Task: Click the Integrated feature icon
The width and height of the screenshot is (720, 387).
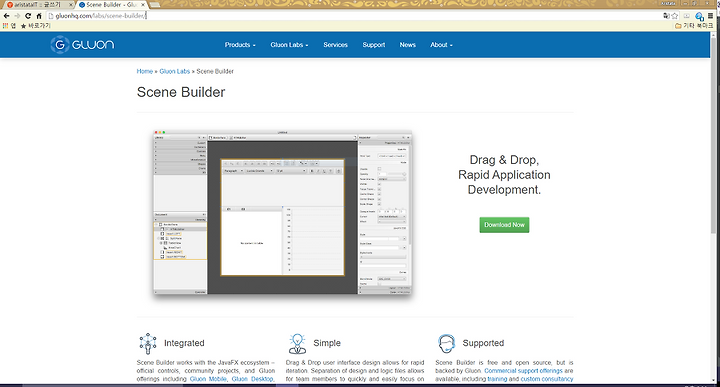Action: click(x=148, y=343)
